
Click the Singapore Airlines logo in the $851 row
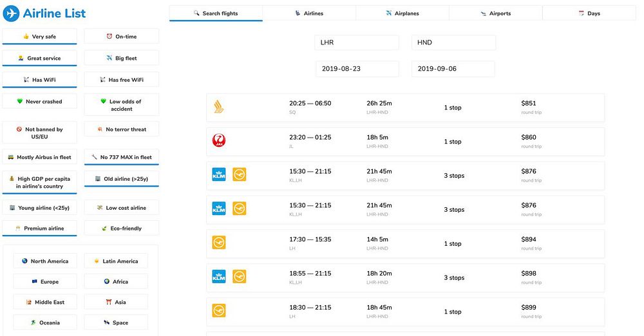point(219,107)
